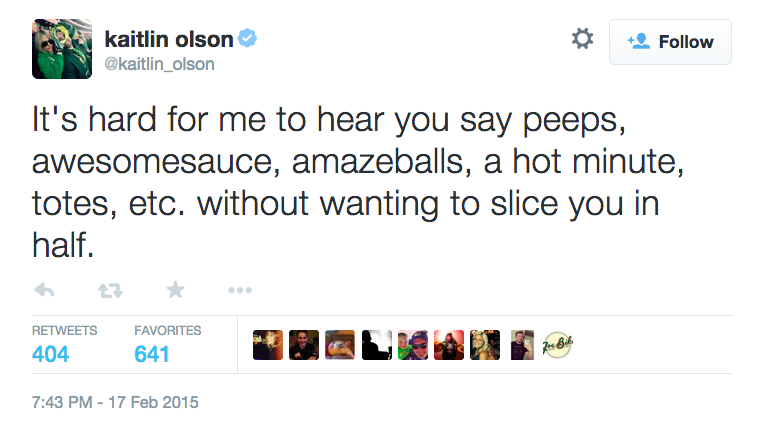Click the first avatar in the favoriters row
766x433 pixels.
pos(268,345)
